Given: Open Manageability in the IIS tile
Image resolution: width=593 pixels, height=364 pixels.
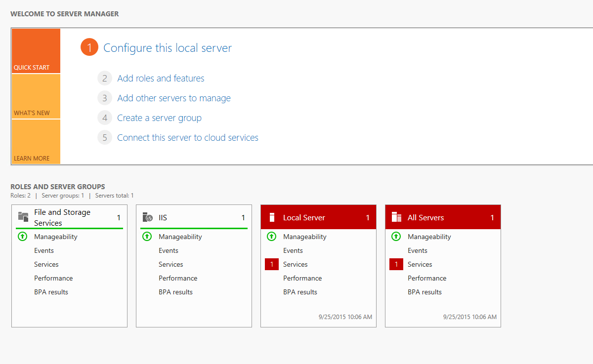Looking at the screenshot, I should tap(180, 237).
